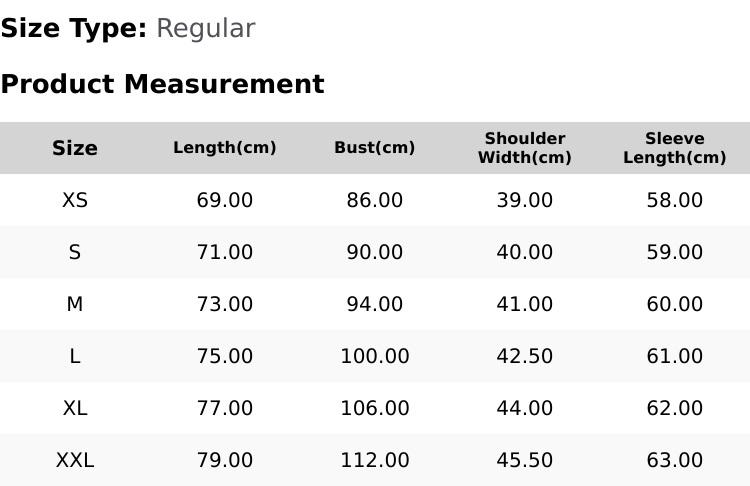This screenshot has height=486, width=750.
Task: Click the Length(cm) column header
Action: 225,148
